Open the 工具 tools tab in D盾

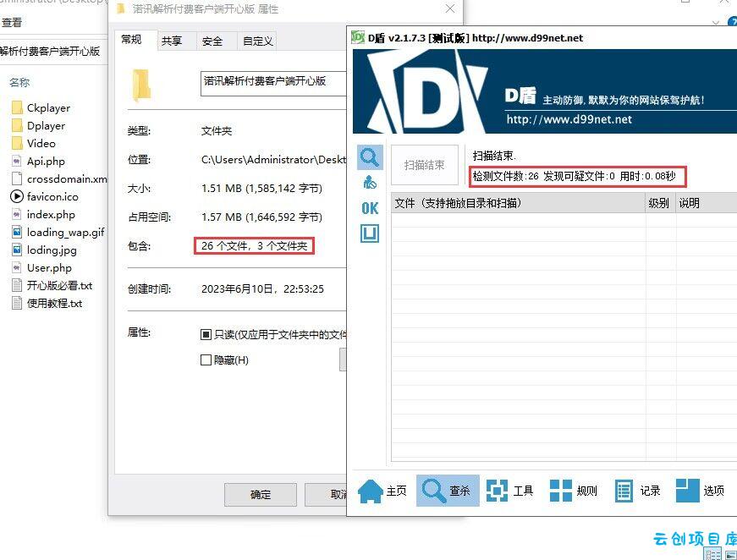(510, 491)
